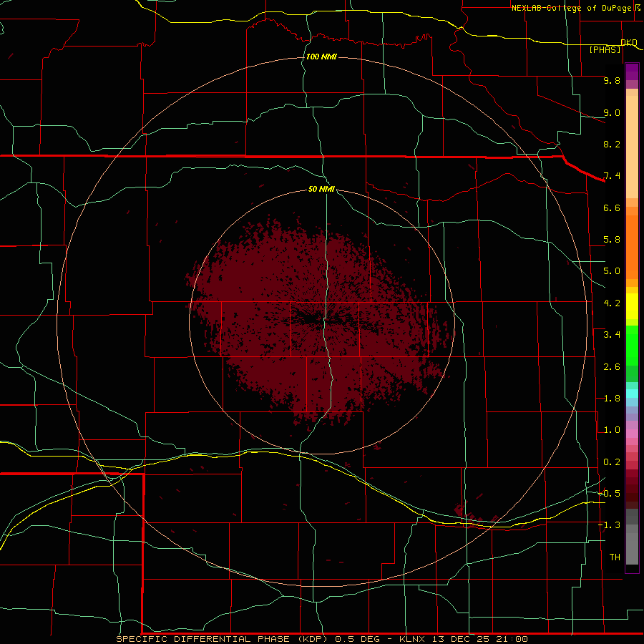Click the SPECIFIC DIFFERENTIAL PHASE (KDP) caption
This screenshot has width=644, height=644.
(x=222, y=639)
